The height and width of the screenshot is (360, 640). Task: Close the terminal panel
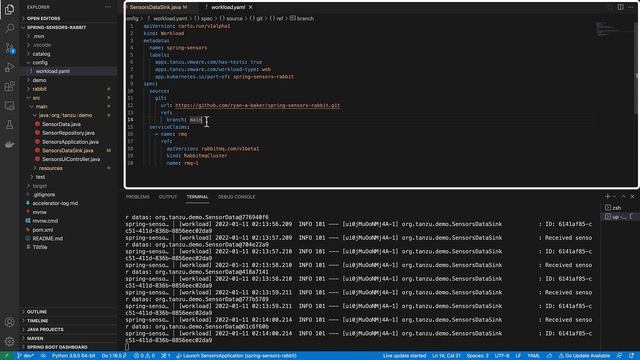632,196
